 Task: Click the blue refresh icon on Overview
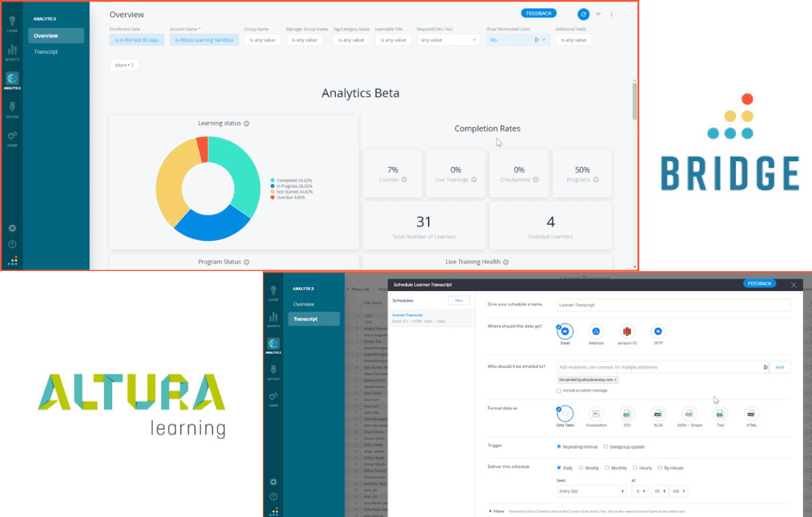(583, 15)
